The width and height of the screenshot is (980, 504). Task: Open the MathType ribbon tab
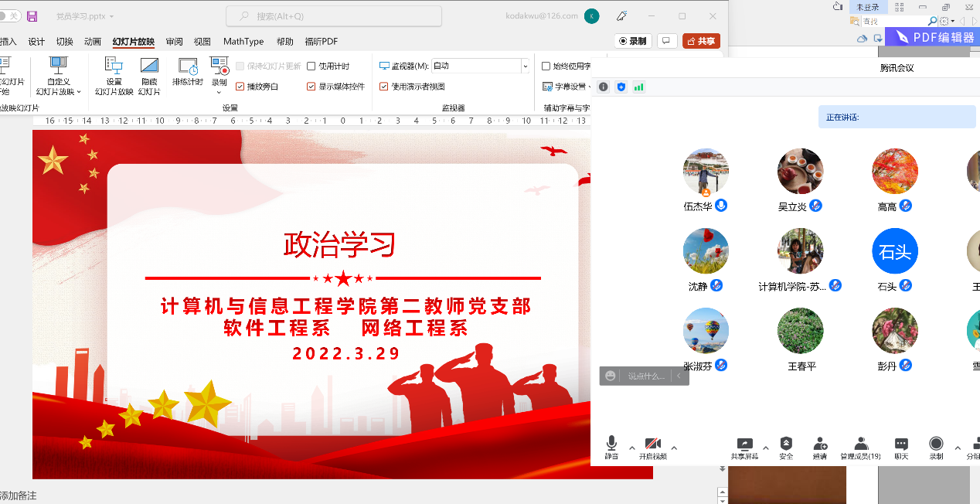coord(243,42)
